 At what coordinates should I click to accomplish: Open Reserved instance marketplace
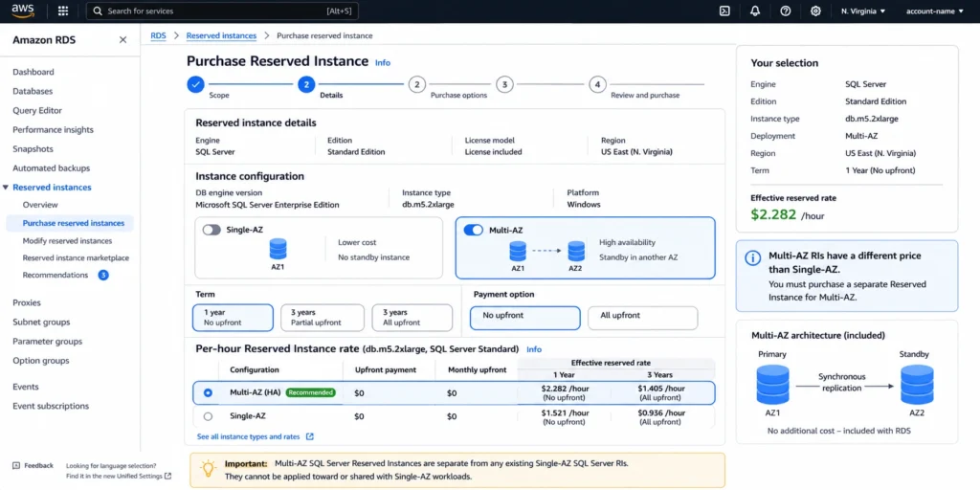click(76, 257)
